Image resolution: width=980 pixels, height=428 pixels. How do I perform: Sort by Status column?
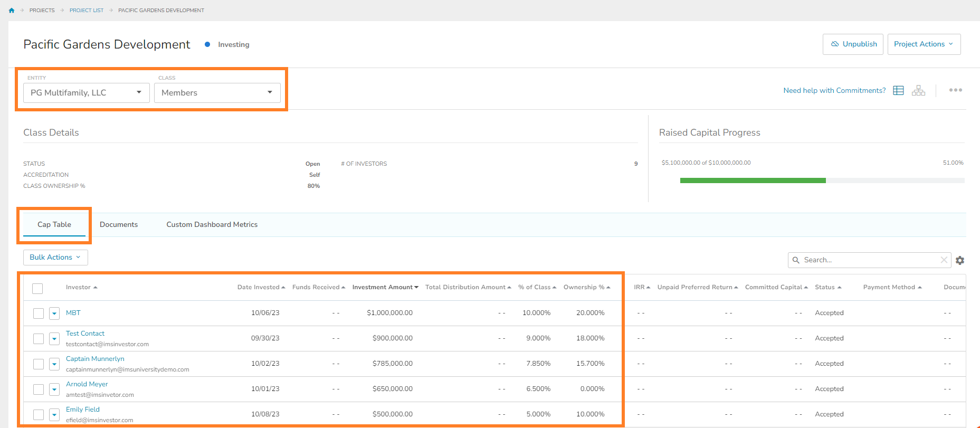828,287
